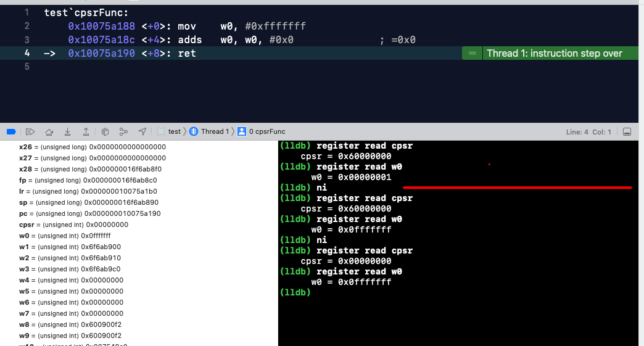Open the Thread 1 breadcrumb menu
This screenshot has width=644, height=346.
point(209,131)
